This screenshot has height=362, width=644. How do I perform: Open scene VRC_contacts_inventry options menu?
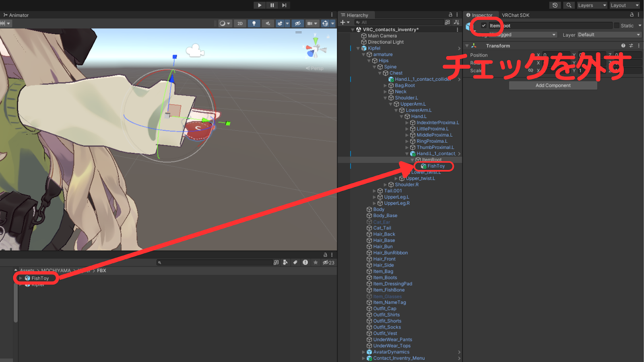click(x=457, y=30)
